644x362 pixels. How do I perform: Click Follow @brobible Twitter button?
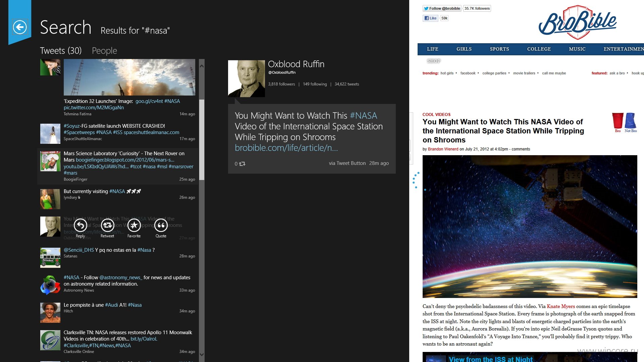coord(442,8)
